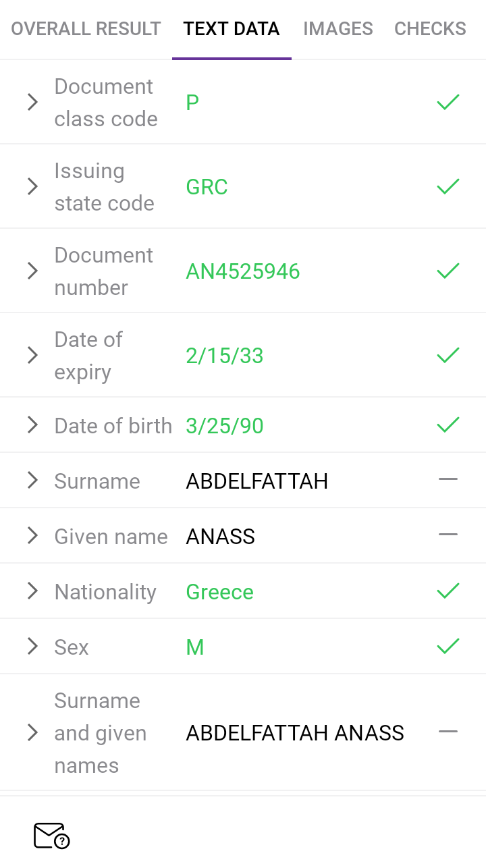Image resolution: width=486 pixels, height=868 pixels.
Task: Click the Nationality green checkmark
Action: tap(448, 591)
